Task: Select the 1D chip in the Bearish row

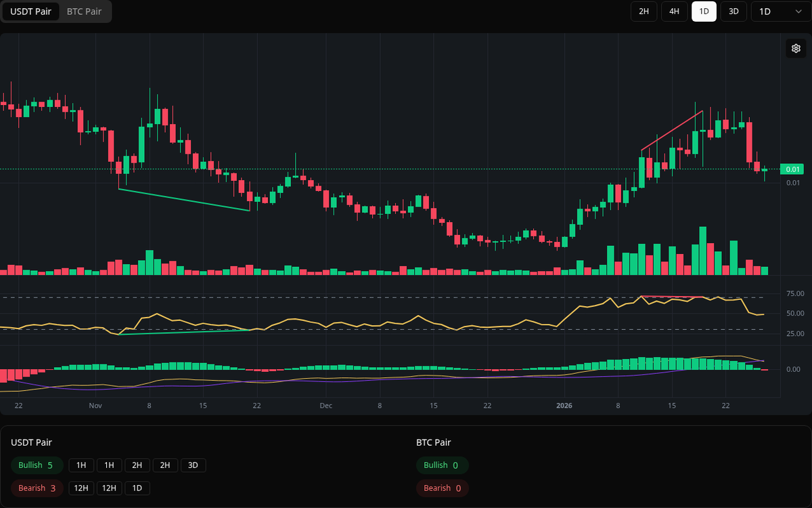Action: pos(137,488)
